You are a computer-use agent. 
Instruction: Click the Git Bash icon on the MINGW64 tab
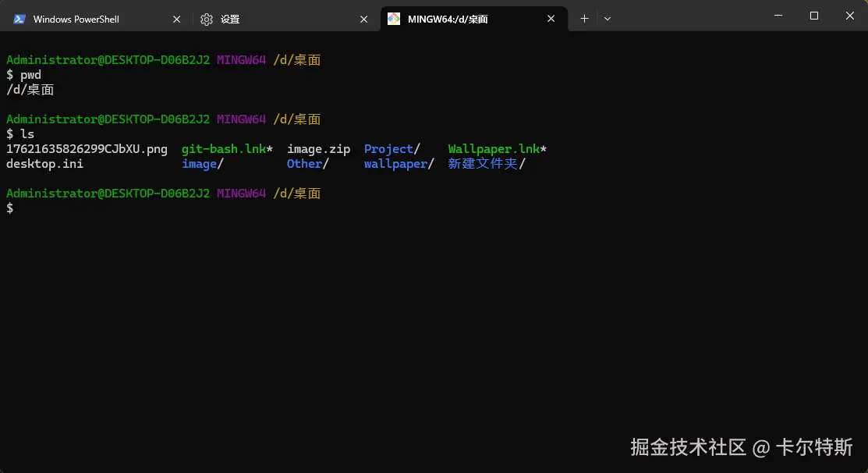point(394,18)
